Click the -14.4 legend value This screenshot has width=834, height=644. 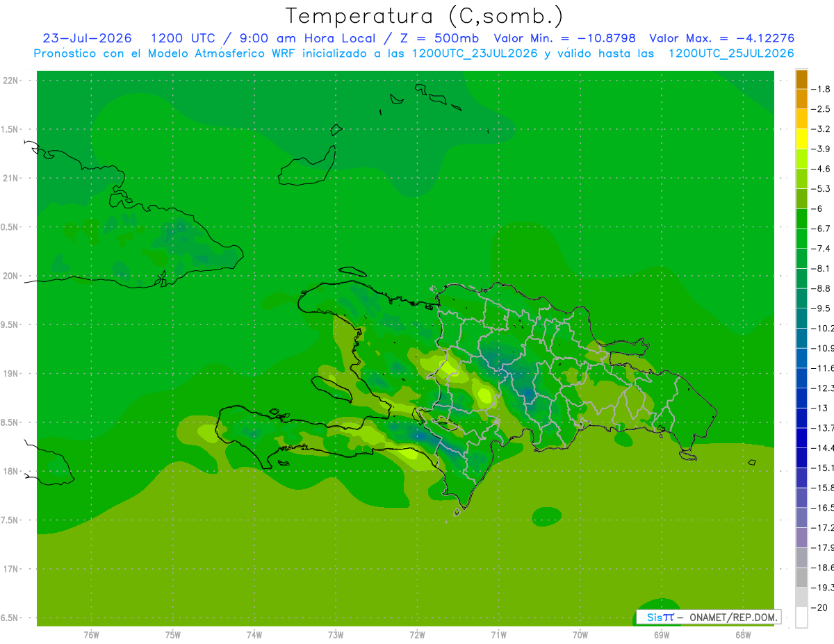click(x=823, y=448)
